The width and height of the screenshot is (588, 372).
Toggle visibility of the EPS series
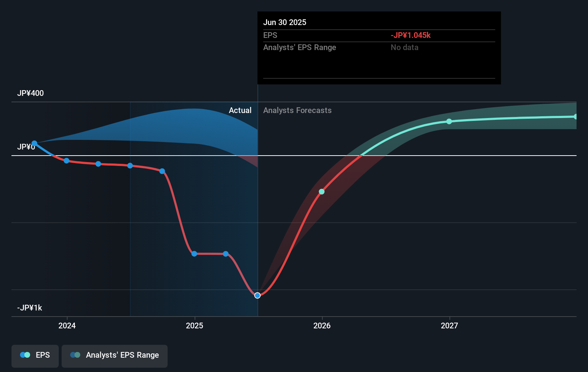[x=35, y=356]
